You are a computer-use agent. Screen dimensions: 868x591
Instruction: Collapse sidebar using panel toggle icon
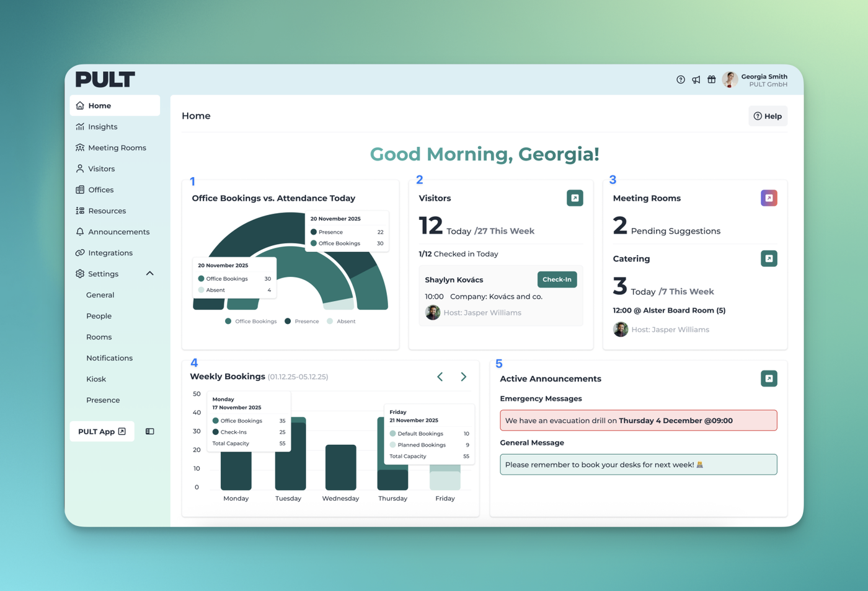(x=150, y=432)
